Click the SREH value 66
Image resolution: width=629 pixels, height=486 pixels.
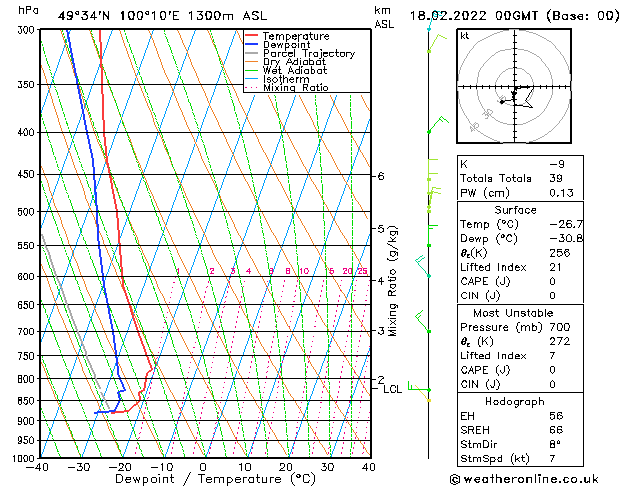click(556, 430)
